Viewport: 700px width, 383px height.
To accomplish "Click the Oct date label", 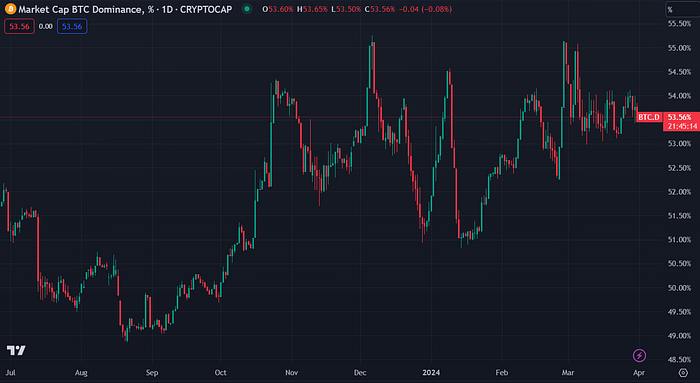I will [x=221, y=372].
